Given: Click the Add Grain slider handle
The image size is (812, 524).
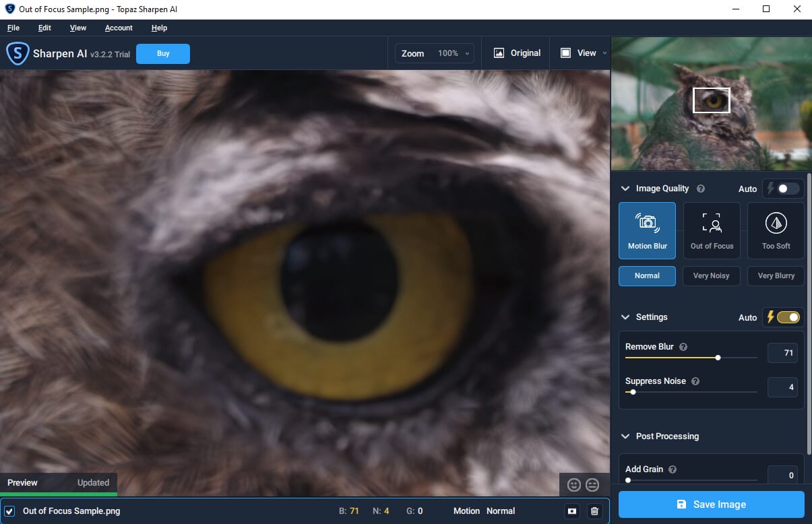Looking at the screenshot, I should (628, 480).
